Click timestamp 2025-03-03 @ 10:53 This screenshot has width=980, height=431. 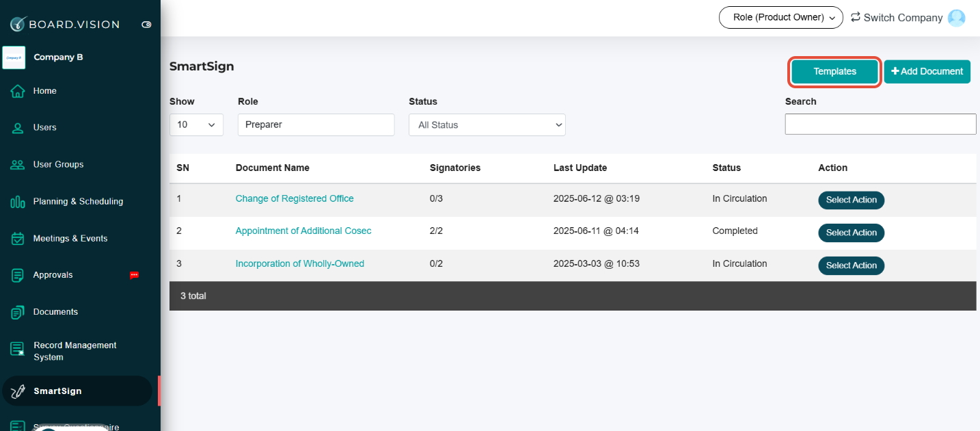[x=597, y=264]
